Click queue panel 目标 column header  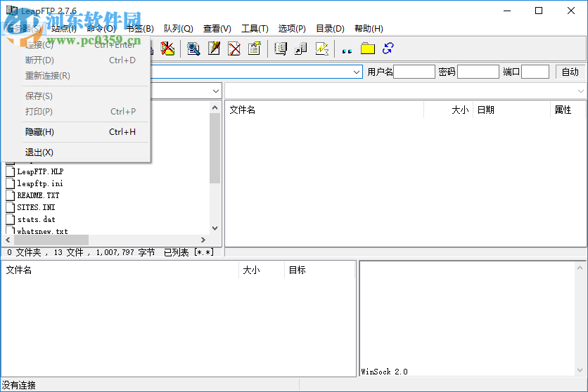(319, 270)
